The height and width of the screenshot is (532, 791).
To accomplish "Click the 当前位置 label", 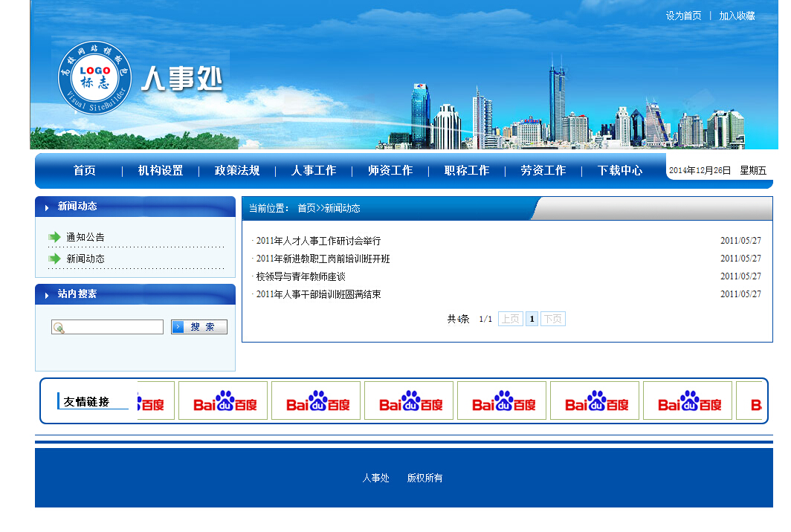I will [x=268, y=208].
